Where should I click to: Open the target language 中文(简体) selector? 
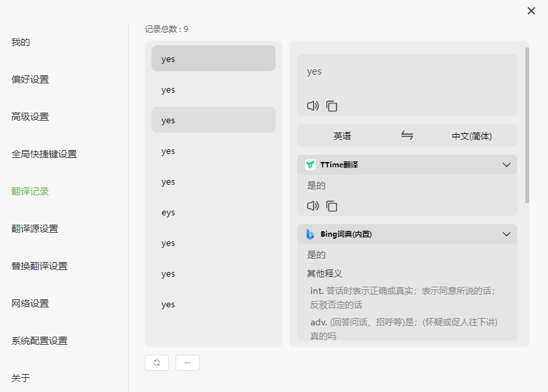471,135
